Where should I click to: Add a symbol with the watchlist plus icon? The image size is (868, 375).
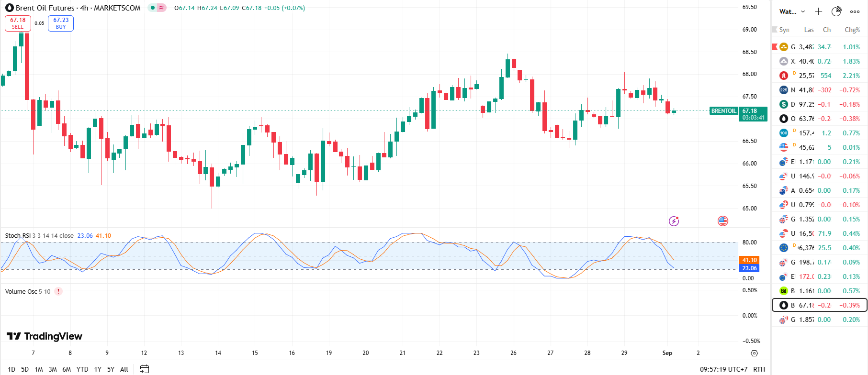point(818,11)
